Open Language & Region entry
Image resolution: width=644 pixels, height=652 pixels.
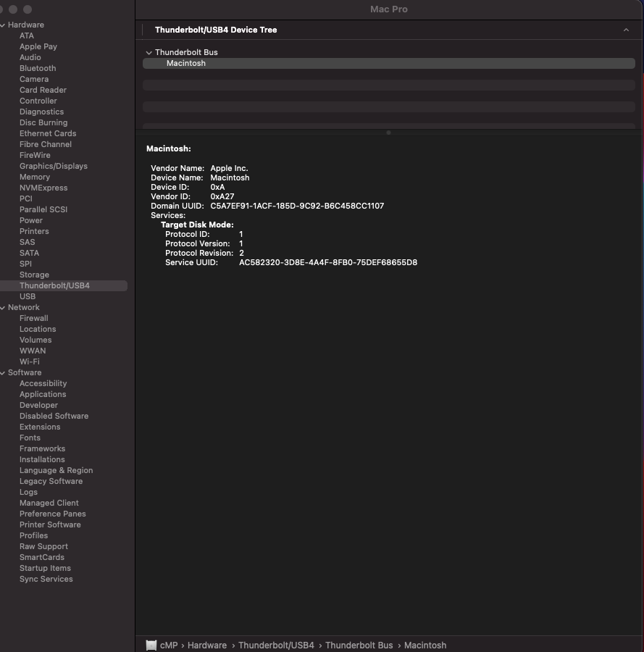[56, 470]
